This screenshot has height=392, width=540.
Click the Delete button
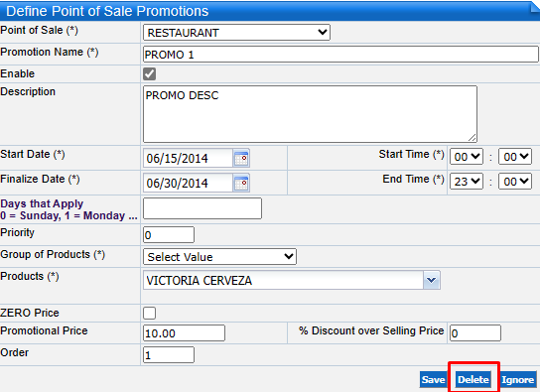[473, 380]
